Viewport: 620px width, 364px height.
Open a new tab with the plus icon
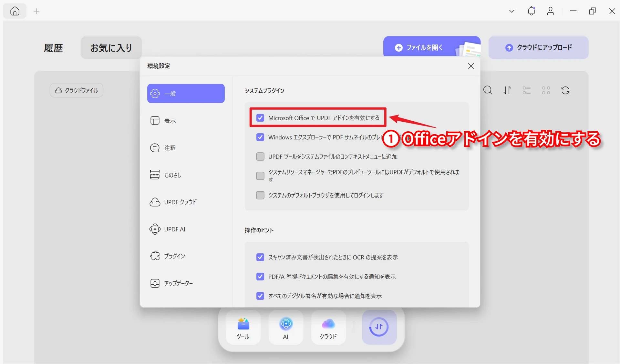coord(36,11)
